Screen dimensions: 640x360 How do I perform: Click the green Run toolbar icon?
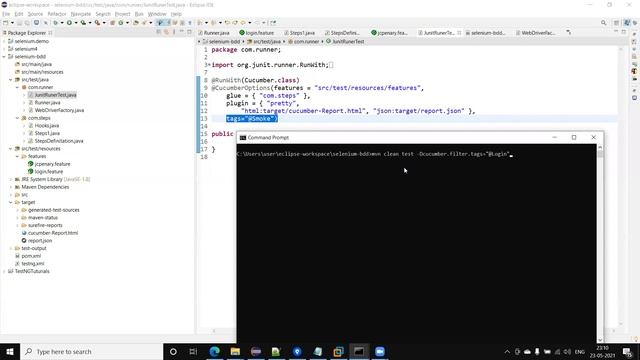click(69, 23)
